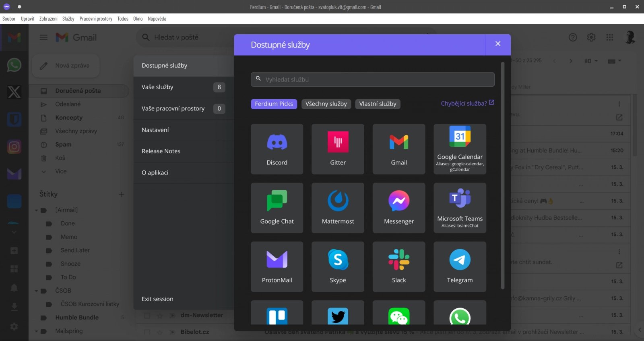
Task: Switch to WhatsApp in Ferdium sidebar
Action: (14, 65)
